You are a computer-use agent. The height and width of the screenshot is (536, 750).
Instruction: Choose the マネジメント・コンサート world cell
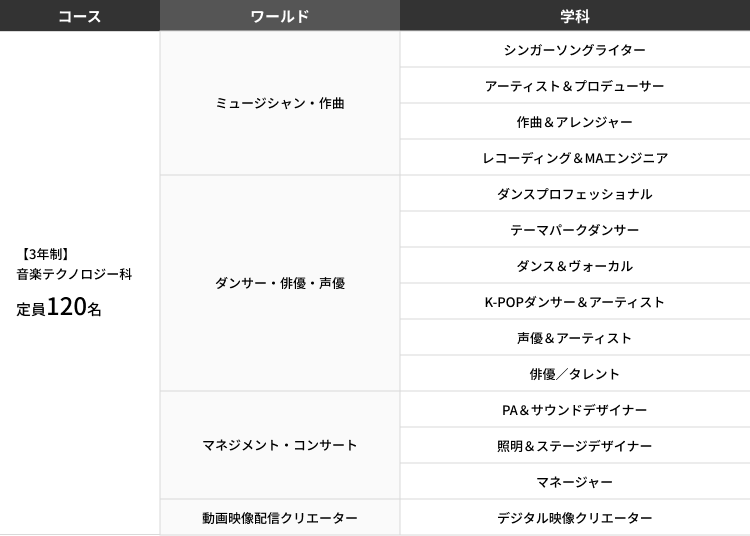tap(280, 445)
